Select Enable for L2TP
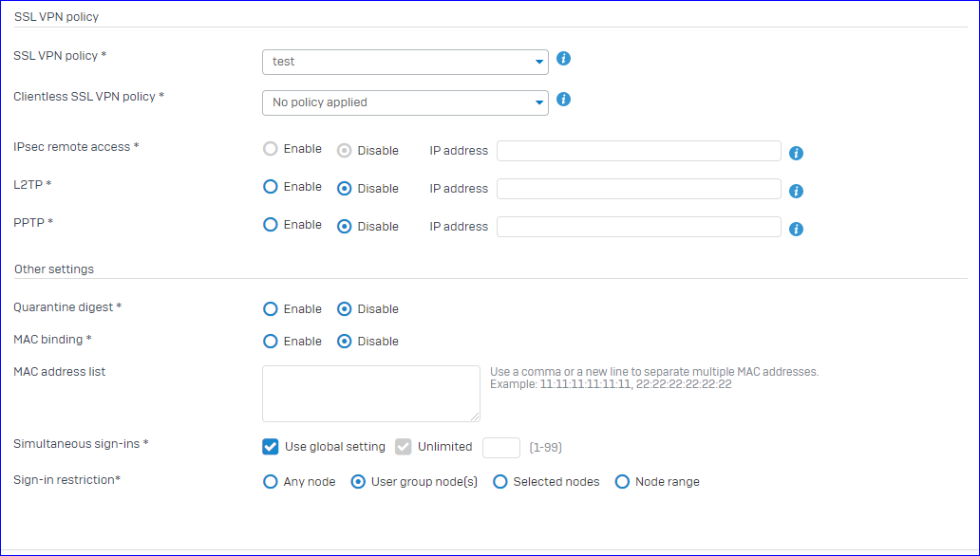Screen dimensions: 980x556 [270, 187]
